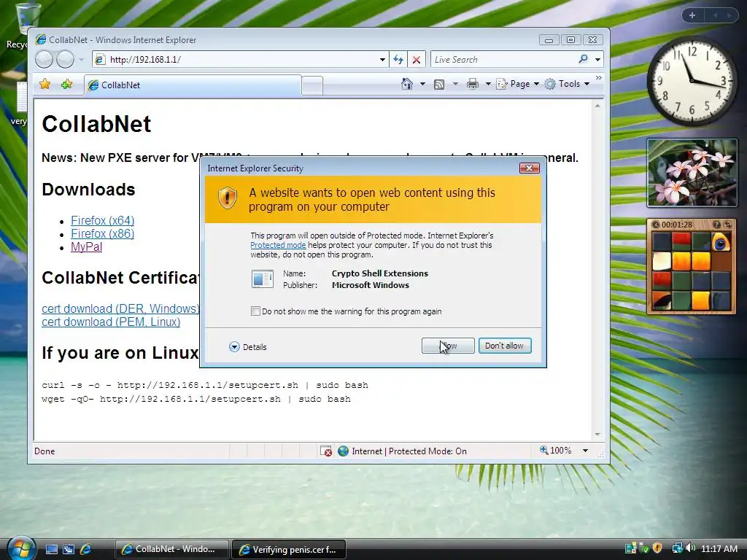Open the zoom level dropdown arrow
Viewport: 747px width, 560px height.
click(585, 451)
